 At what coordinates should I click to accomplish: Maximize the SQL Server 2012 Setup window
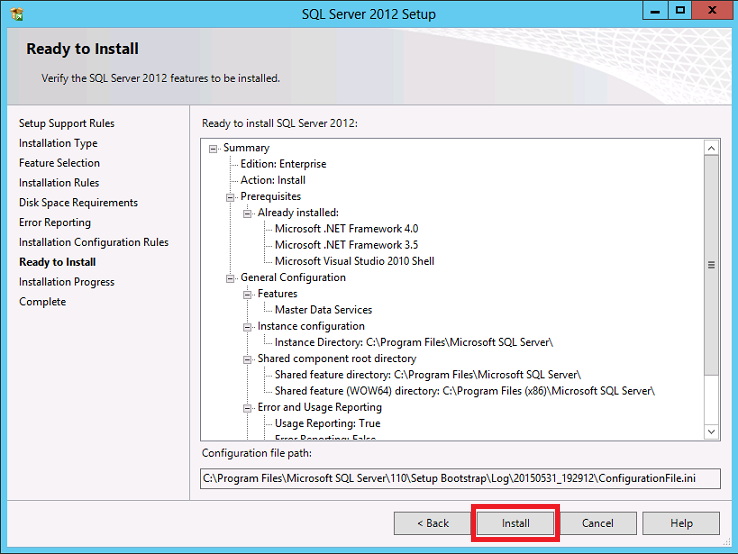coord(680,11)
